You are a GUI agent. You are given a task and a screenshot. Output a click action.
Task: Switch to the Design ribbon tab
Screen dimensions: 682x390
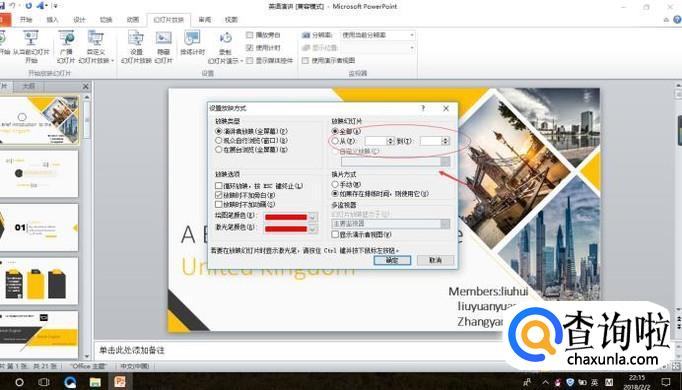click(x=79, y=20)
